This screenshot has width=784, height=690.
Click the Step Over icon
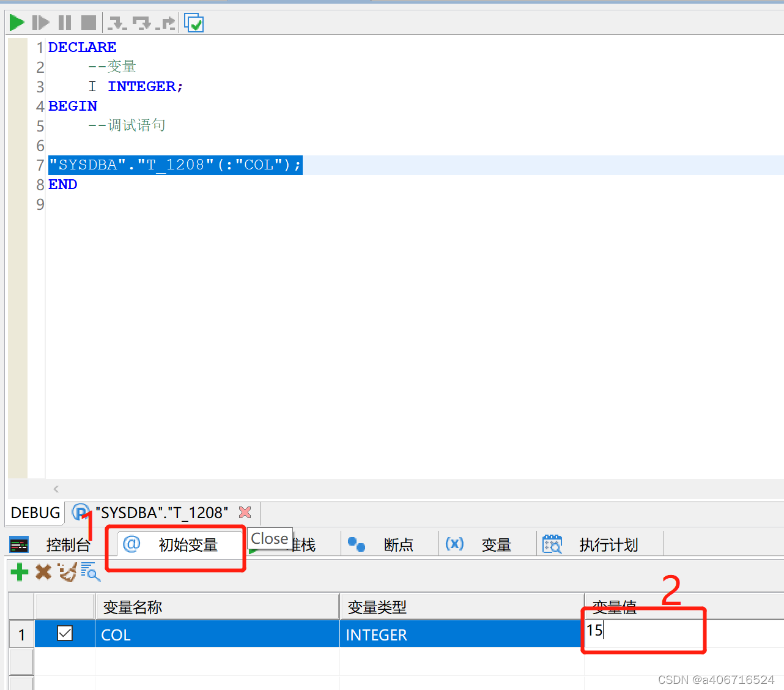point(142,23)
